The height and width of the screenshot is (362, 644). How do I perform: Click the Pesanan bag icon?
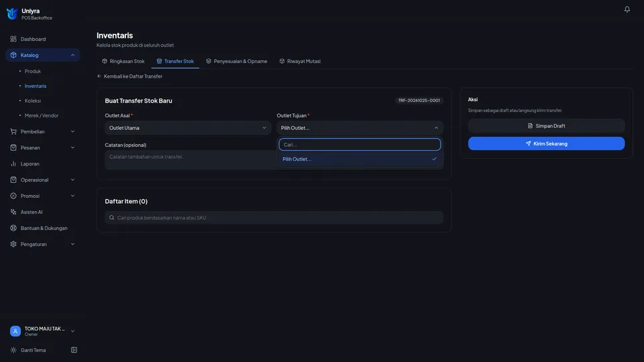13,147
